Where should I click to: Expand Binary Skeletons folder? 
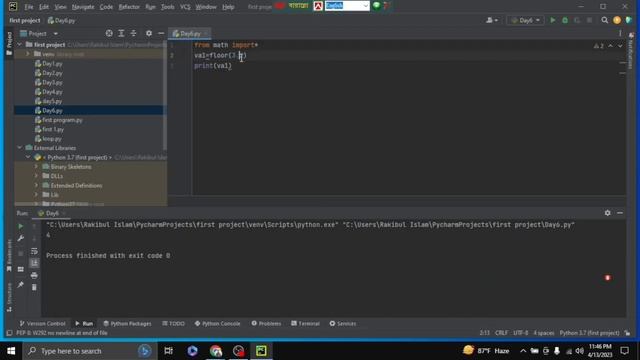[x=36, y=167]
